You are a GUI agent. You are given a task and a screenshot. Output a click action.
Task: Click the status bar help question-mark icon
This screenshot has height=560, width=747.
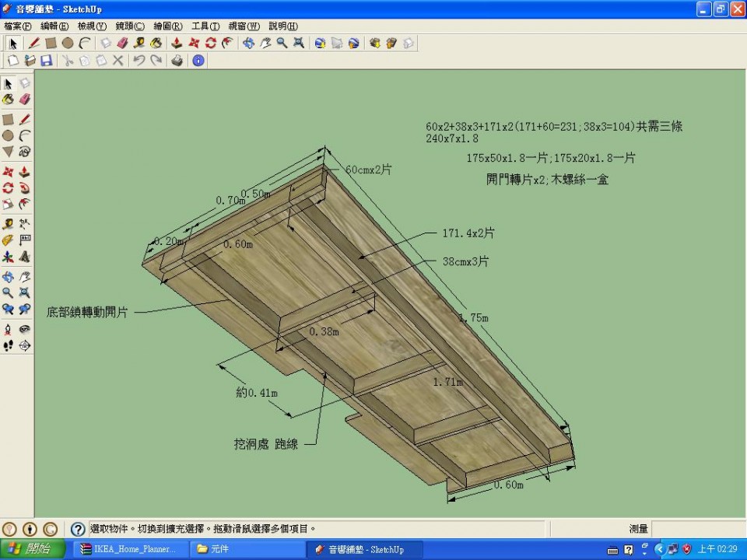point(77,529)
